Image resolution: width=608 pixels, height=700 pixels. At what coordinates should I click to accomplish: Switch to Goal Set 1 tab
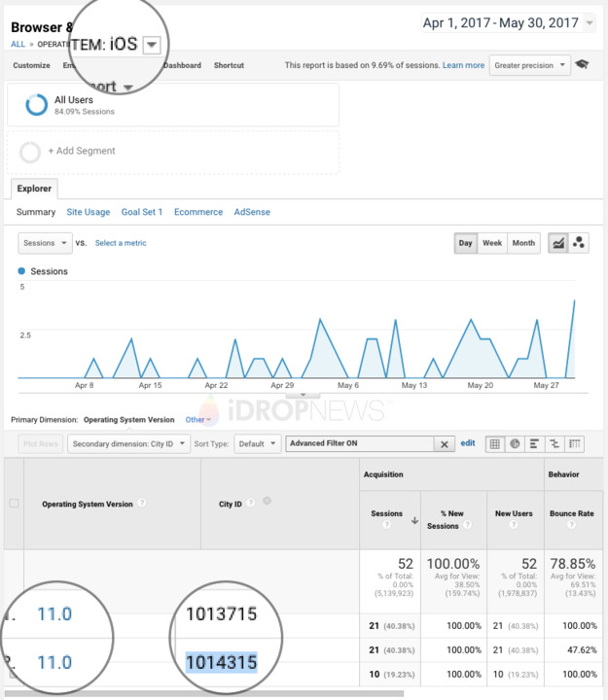coord(142,212)
